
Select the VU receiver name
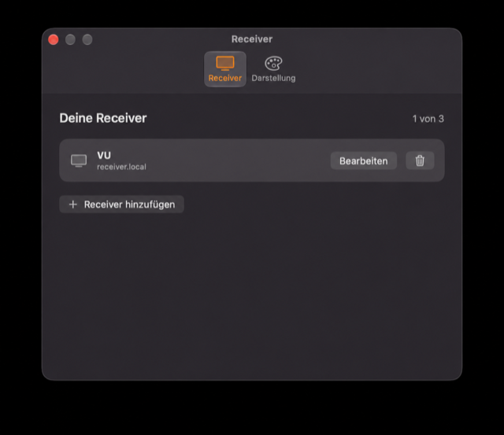(x=104, y=156)
